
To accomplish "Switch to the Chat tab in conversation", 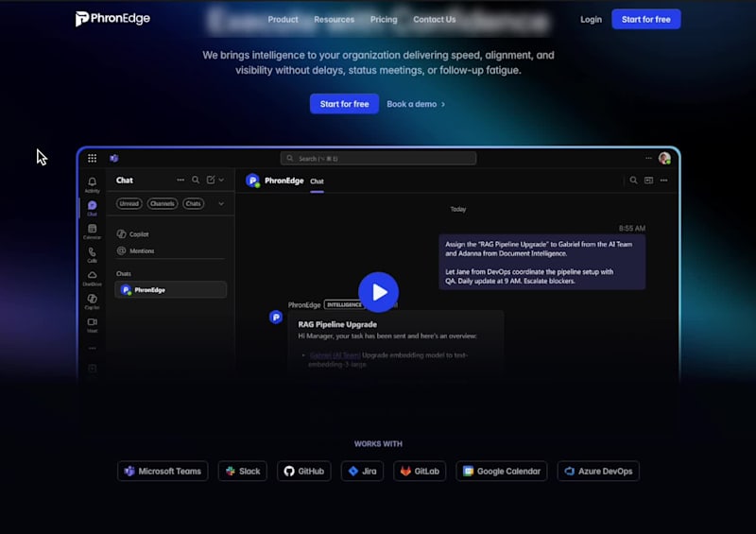I will coord(317,181).
